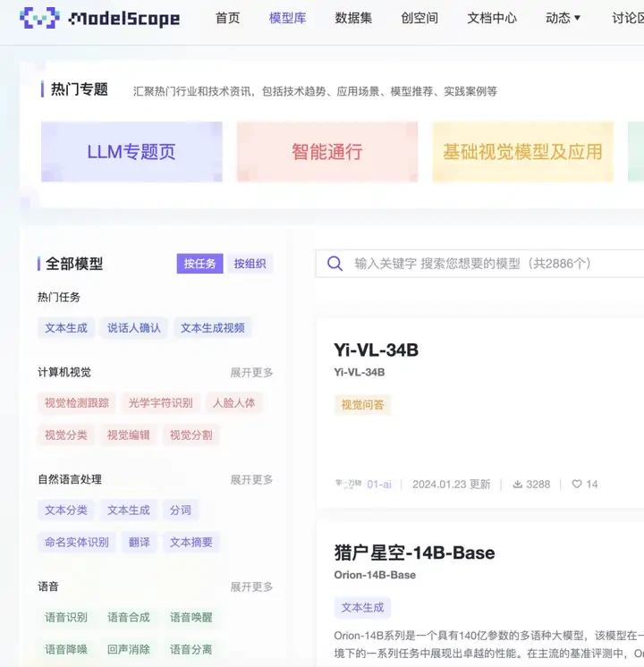Open the 智能通行 topic banner
644x667 pixels.
click(326, 152)
